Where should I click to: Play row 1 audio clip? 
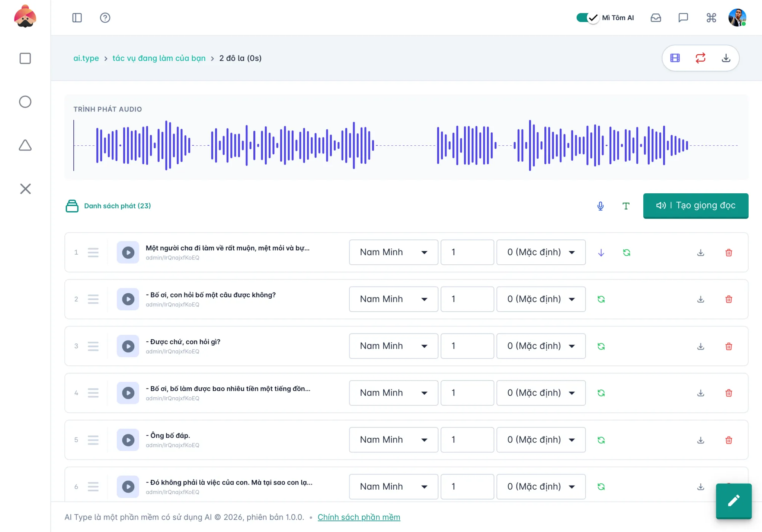tap(128, 252)
